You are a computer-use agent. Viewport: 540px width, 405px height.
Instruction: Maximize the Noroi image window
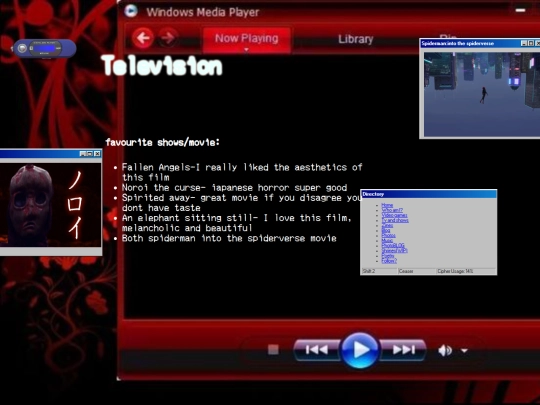pos(90,154)
